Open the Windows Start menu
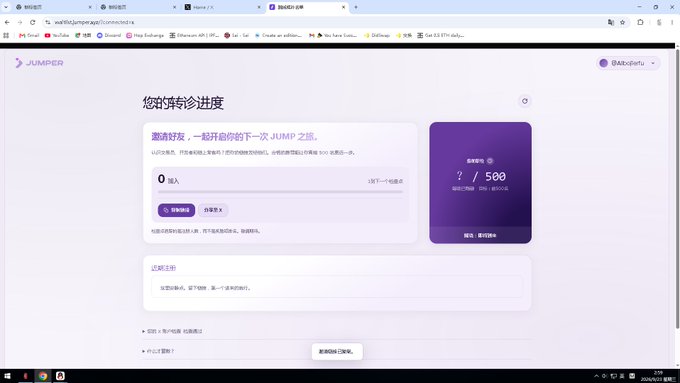The width and height of the screenshot is (680, 383). [x=7, y=376]
